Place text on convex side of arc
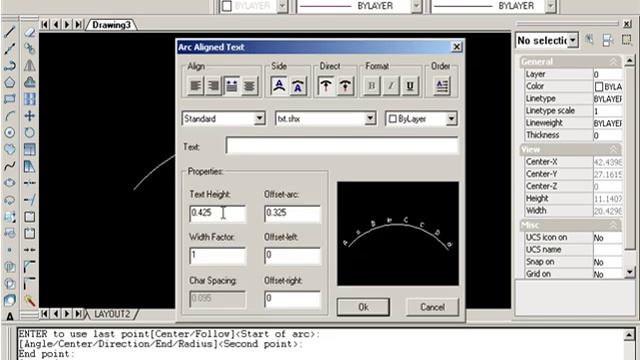The height and width of the screenshot is (360, 640). pos(280,86)
